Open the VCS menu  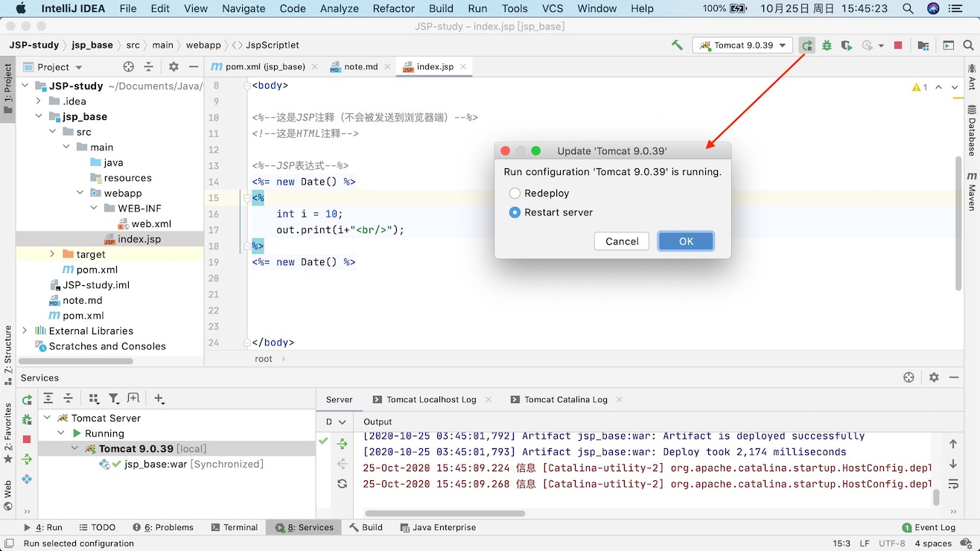click(x=553, y=9)
